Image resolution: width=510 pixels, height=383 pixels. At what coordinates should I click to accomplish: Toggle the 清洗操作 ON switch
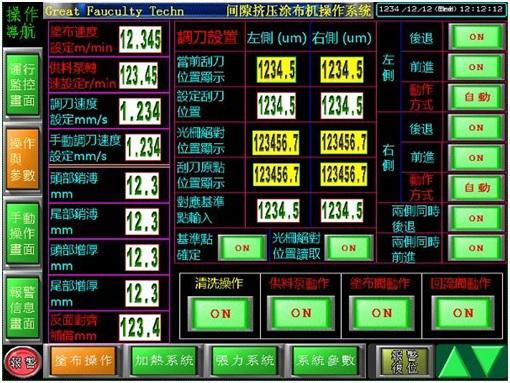pyautogui.click(x=220, y=314)
